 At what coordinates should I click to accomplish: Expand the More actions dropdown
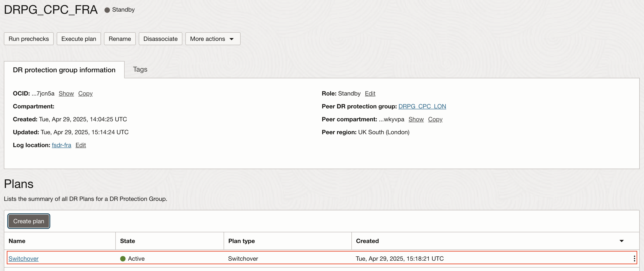(x=212, y=39)
